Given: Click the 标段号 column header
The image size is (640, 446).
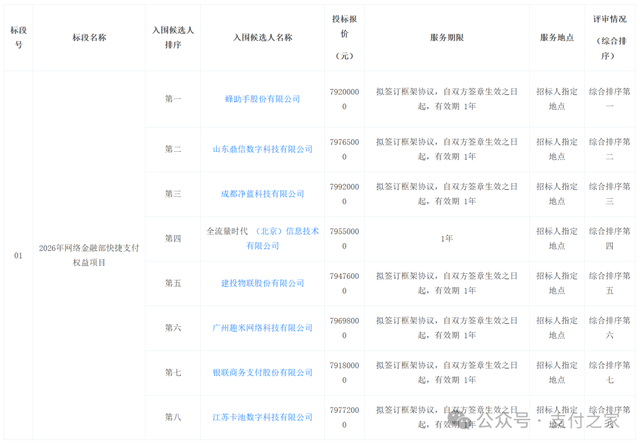Looking at the screenshot, I should point(18,37).
